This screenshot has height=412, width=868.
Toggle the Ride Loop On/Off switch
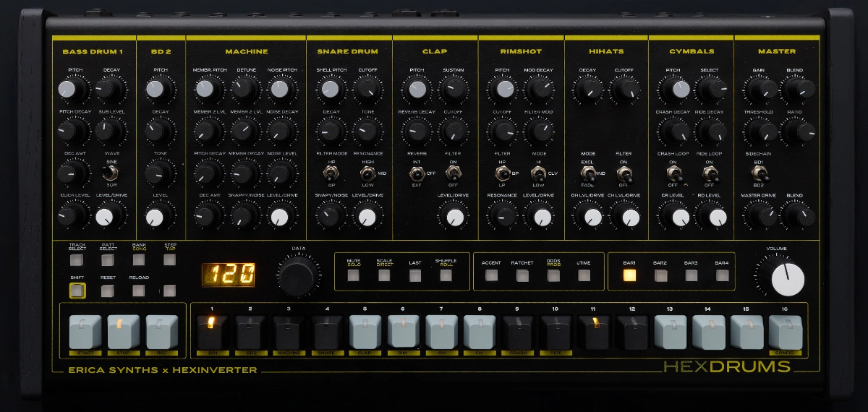[710, 173]
